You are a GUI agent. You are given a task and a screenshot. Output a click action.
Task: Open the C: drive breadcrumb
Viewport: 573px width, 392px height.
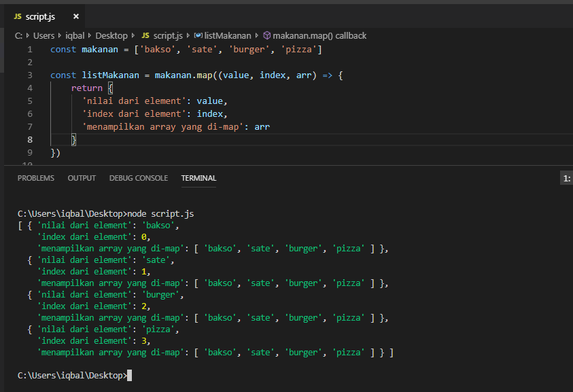click(x=18, y=35)
